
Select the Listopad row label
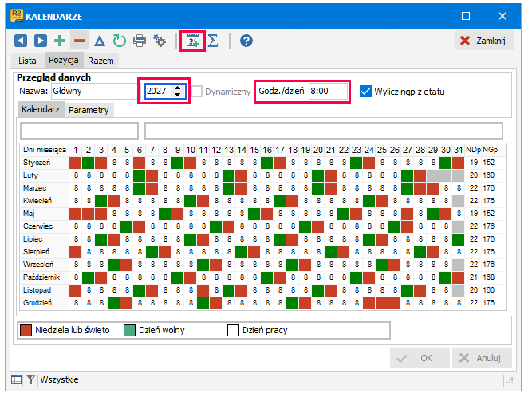[45, 290]
